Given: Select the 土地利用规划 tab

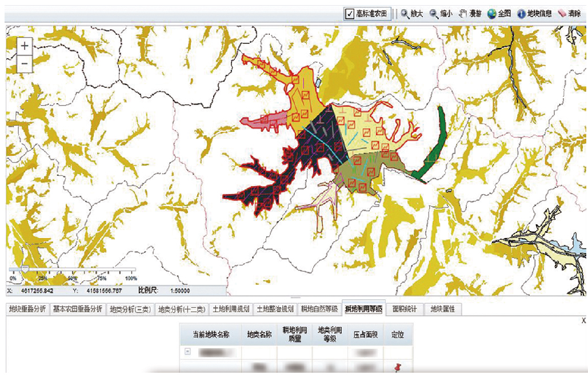Looking at the screenshot, I should pyautogui.click(x=231, y=309).
